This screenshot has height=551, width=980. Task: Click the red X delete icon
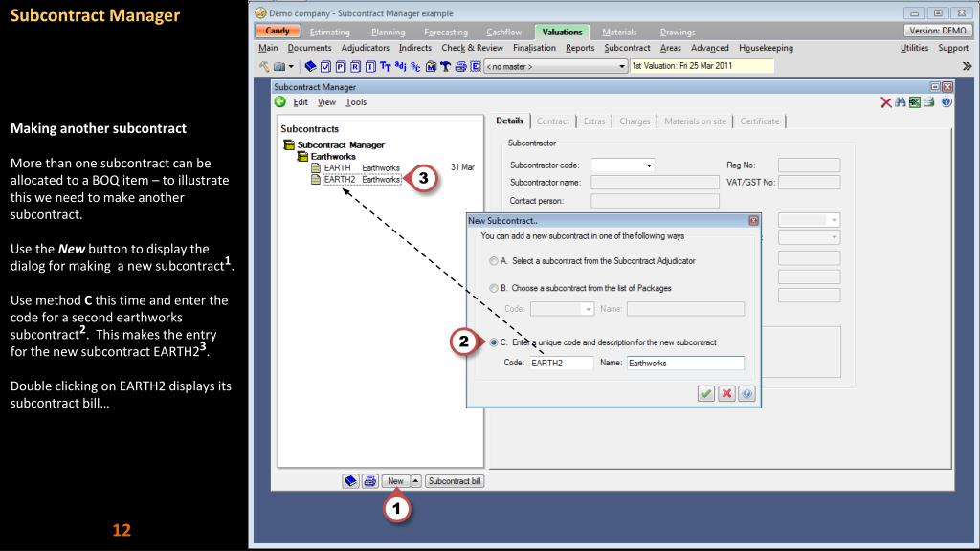pos(885,102)
